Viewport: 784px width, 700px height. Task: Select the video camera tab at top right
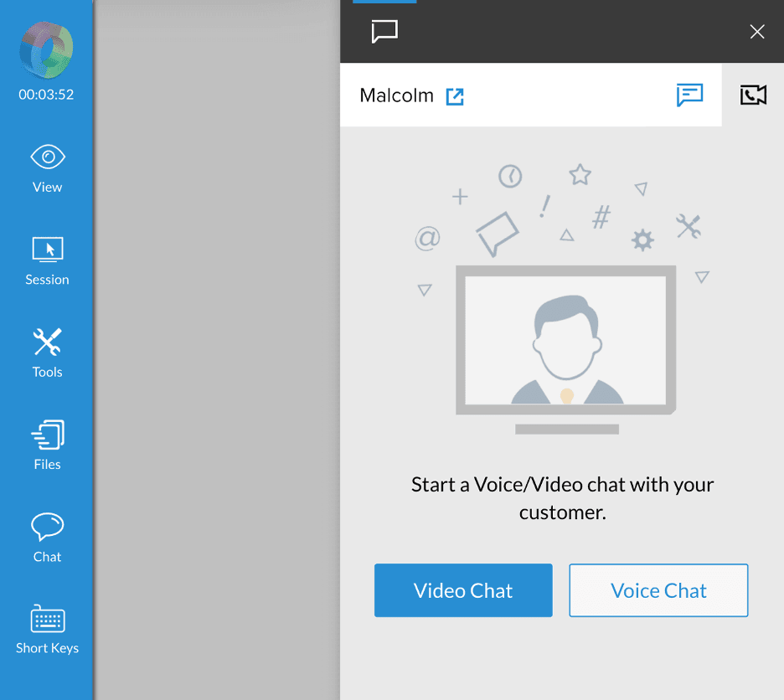[753, 95]
